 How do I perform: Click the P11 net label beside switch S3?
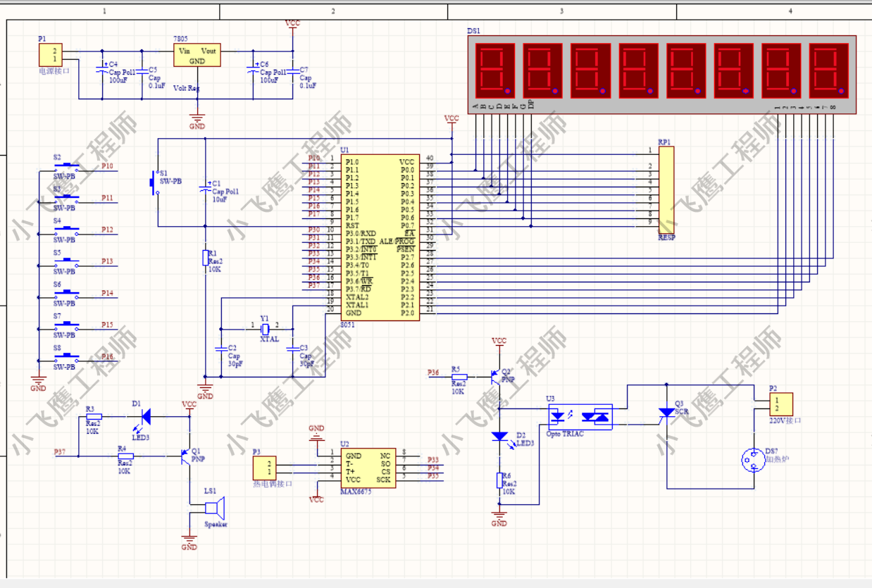(107, 198)
